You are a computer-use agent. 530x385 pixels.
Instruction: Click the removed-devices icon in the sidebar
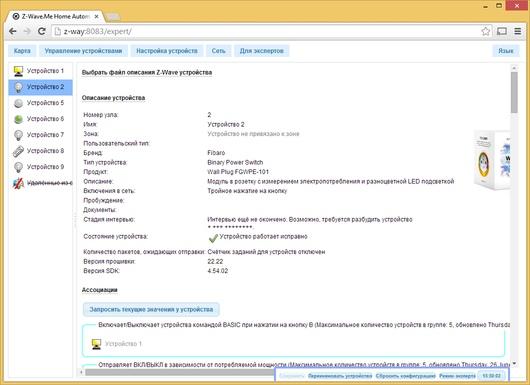[18, 183]
